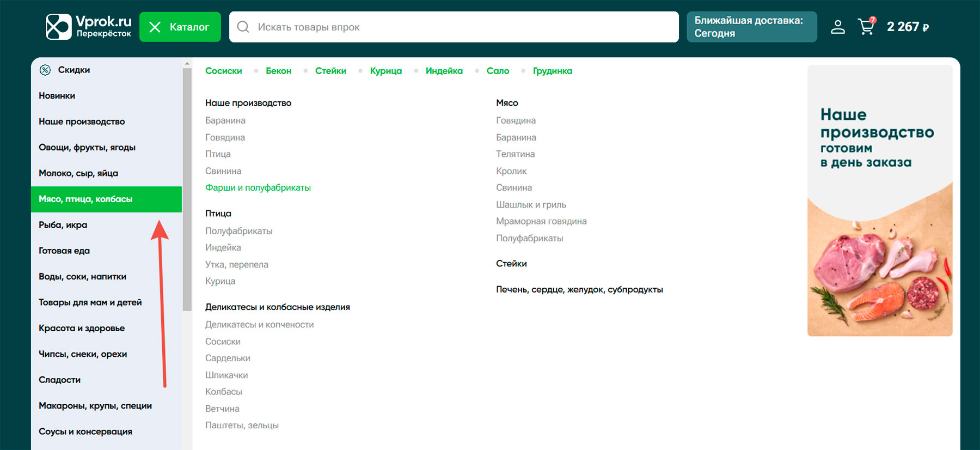
Task: Click the Vprok.ru Перекрёсток logo
Action: click(88, 27)
